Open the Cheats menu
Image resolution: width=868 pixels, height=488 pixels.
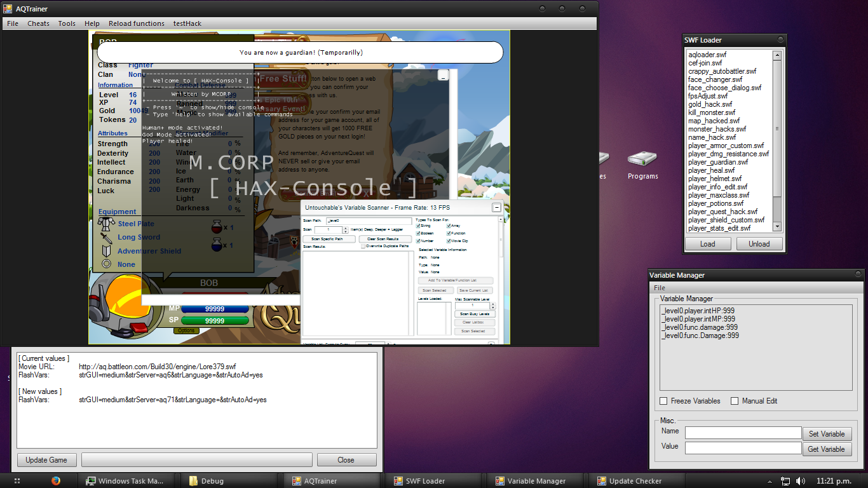pos(38,24)
